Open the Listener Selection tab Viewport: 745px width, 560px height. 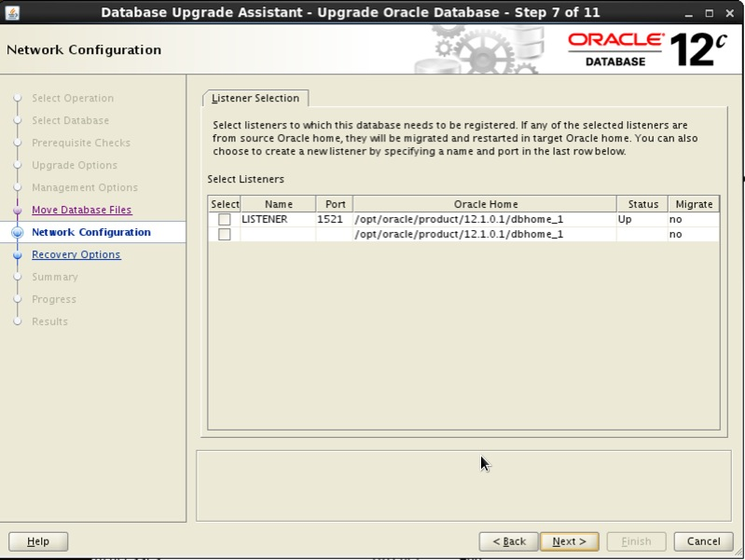[x=255, y=99]
